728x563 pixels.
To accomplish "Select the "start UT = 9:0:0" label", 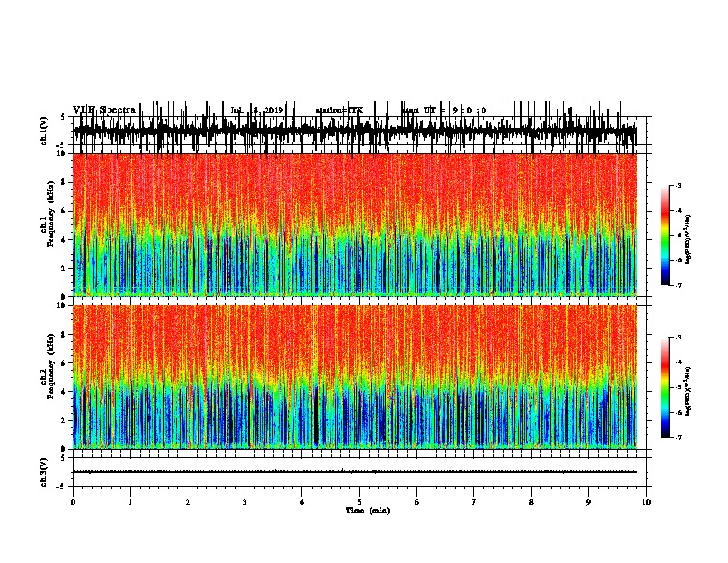I will click(x=444, y=110).
